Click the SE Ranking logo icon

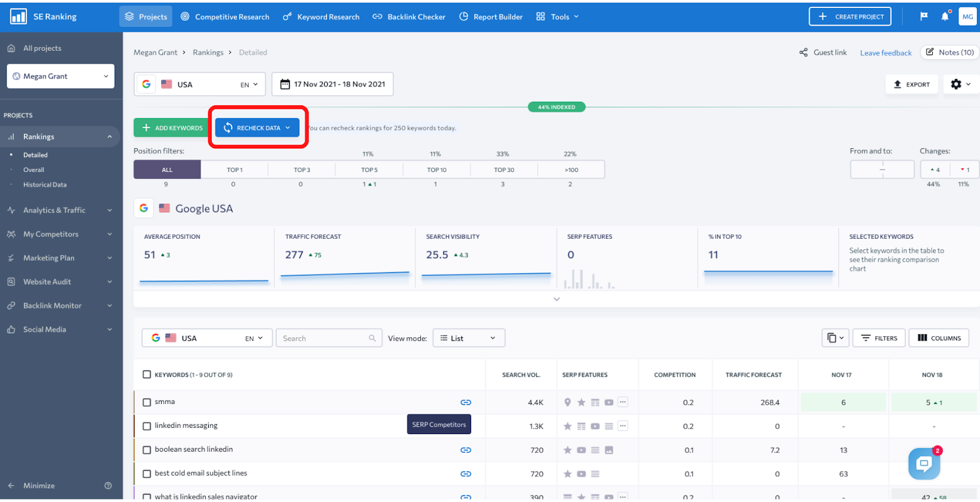(x=18, y=17)
